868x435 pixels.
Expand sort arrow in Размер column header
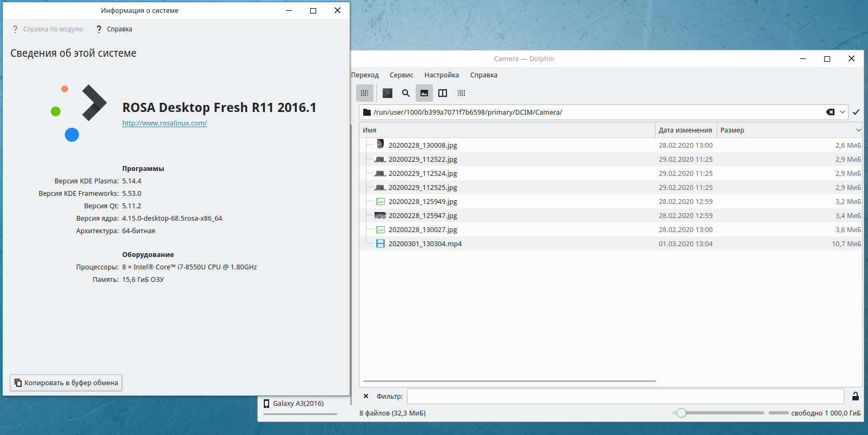pos(858,130)
